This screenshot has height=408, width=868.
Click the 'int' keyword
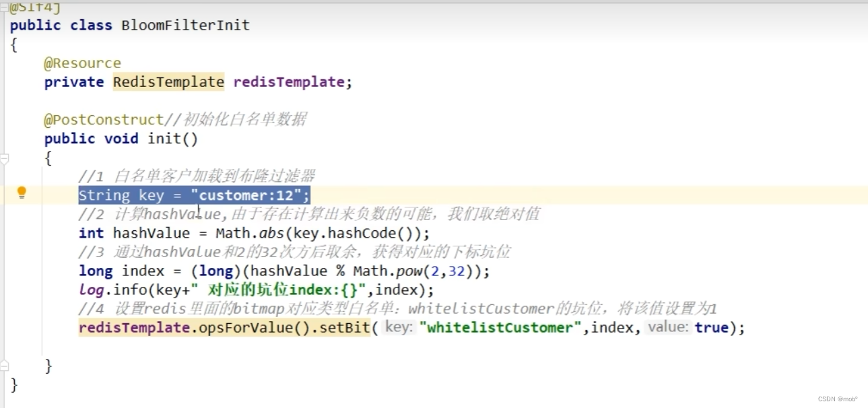click(x=91, y=233)
